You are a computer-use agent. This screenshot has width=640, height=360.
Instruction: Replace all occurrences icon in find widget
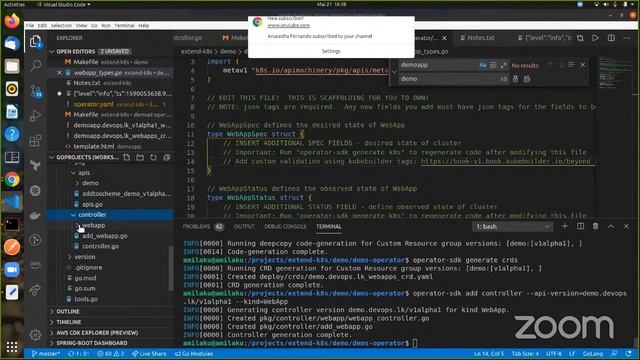click(527, 79)
